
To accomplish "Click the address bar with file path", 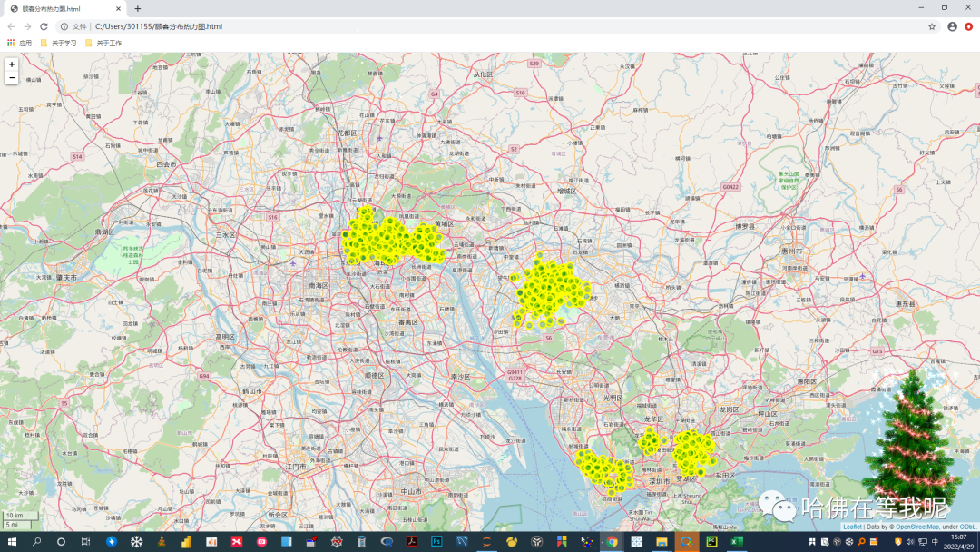I will pos(500,26).
